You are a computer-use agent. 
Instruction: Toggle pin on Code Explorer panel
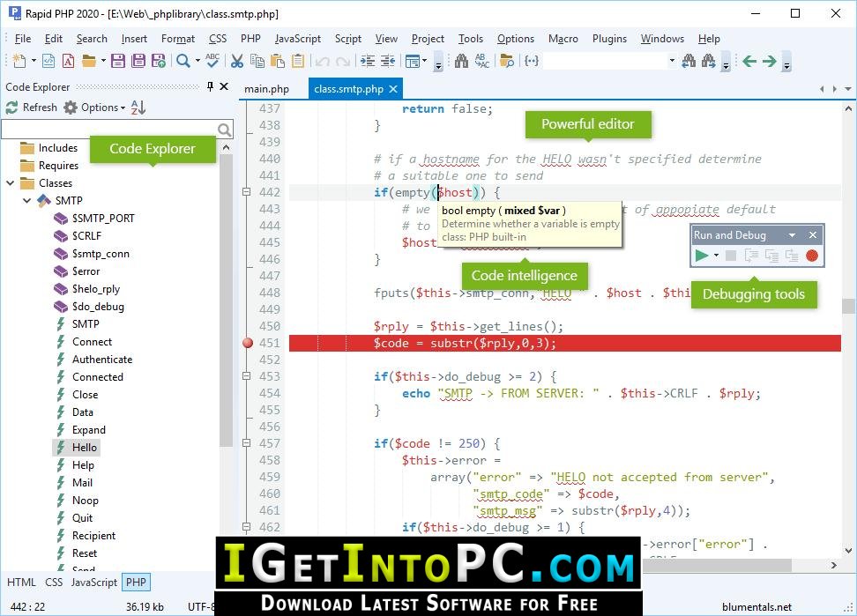coord(211,86)
